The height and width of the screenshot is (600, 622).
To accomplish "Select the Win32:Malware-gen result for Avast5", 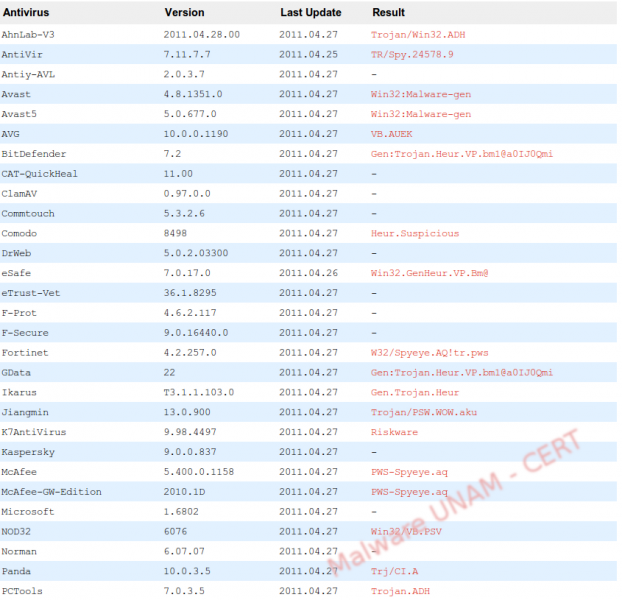I will (421, 114).
